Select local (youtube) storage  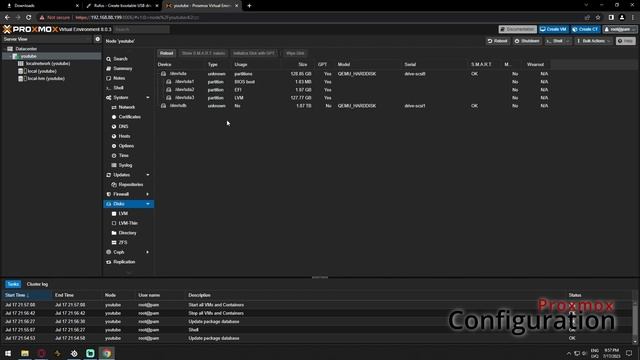[x=42, y=71]
